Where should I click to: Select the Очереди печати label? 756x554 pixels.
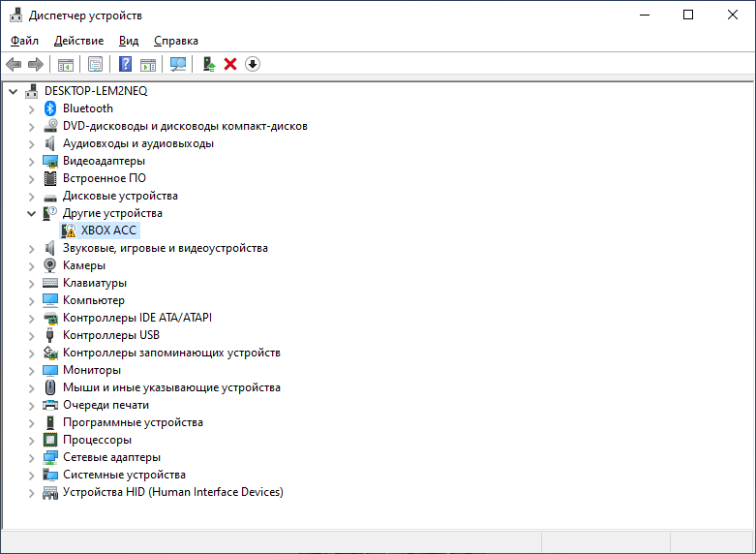point(106,405)
